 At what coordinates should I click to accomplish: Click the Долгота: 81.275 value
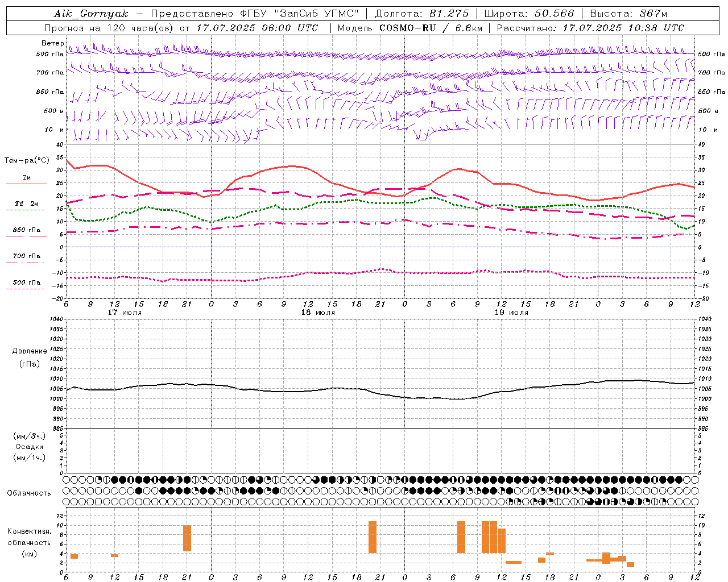click(x=422, y=14)
